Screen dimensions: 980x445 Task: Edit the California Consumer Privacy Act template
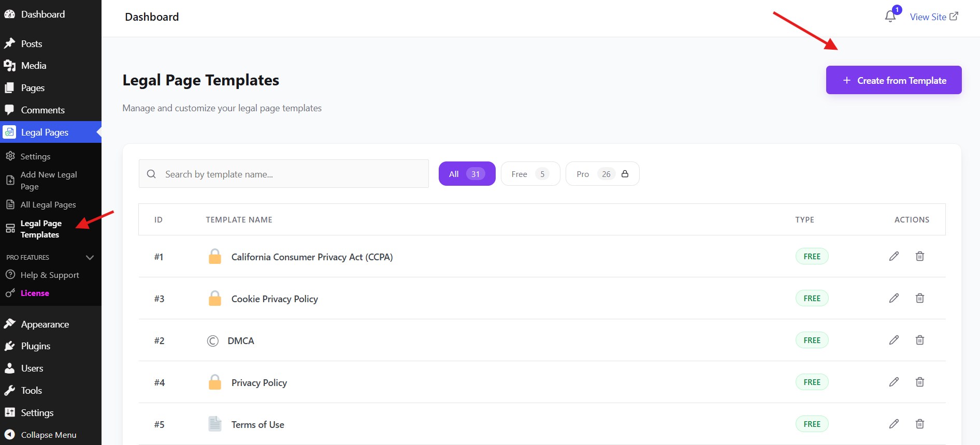pyautogui.click(x=894, y=256)
